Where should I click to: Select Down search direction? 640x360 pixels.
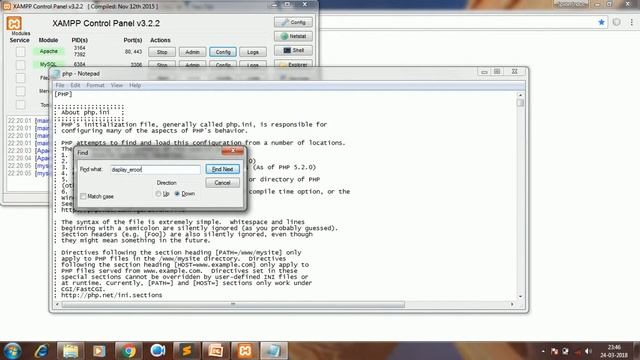177,194
